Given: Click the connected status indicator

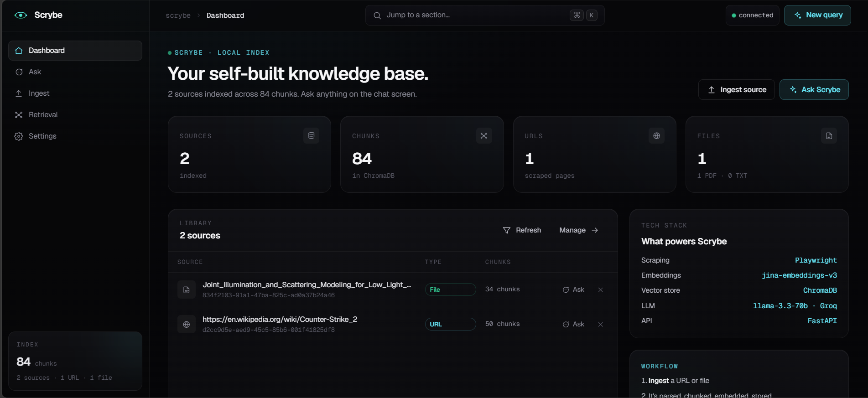Looking at the screenshot, I should click(x=753, y=15).
